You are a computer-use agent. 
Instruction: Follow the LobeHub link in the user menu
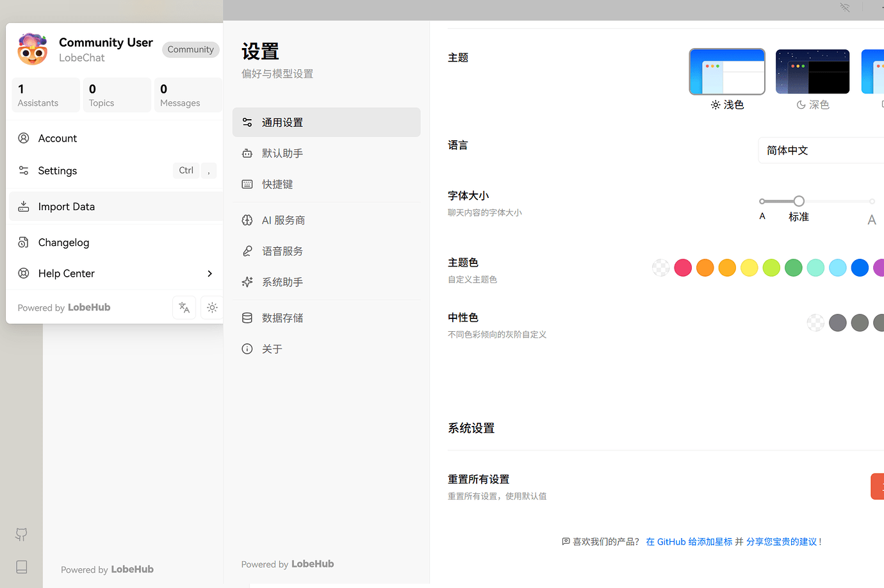[x=89, y=307]
